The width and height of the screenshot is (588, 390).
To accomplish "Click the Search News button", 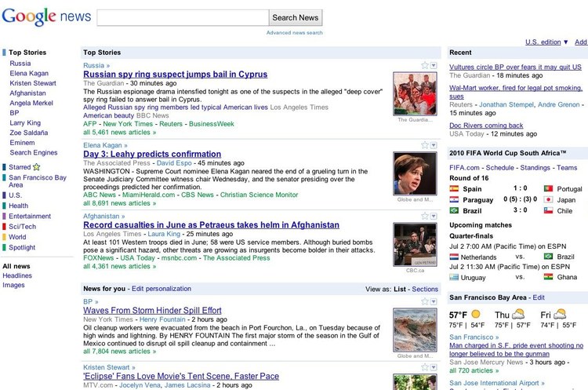I will (296, 17).
